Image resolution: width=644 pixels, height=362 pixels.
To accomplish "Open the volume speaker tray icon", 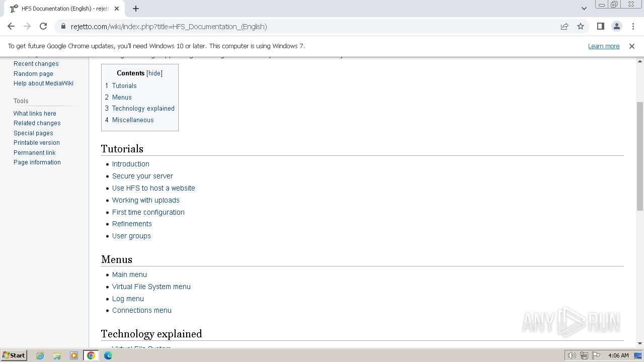I will tap(572, 355).
